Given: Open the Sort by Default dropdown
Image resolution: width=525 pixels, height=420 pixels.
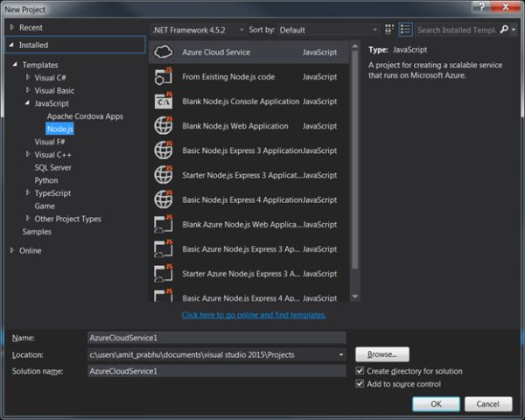Looking at the screenshot, I should [328, 30].
